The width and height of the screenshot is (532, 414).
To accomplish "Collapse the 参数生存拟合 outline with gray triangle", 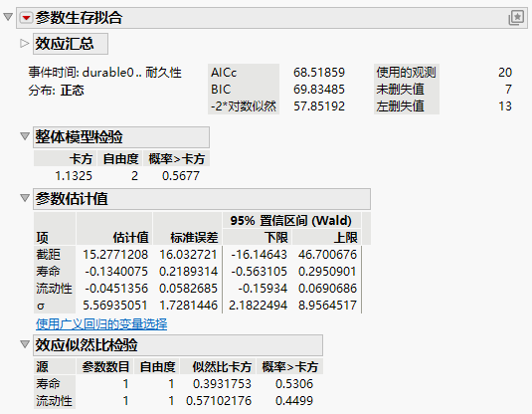I will [x=8, y=17].
